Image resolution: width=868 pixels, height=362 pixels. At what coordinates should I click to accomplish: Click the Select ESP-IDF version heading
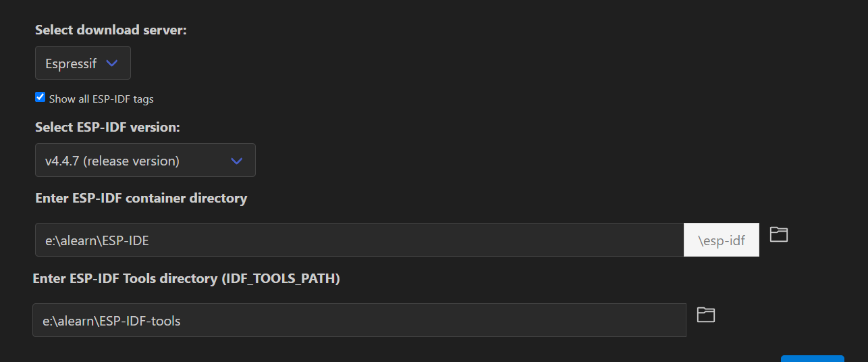point(108,127)
